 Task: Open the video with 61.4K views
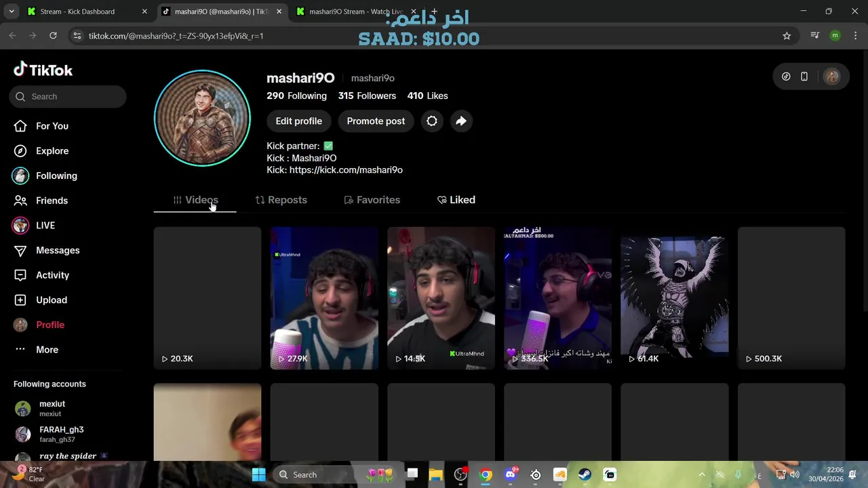tap(675, 298)
